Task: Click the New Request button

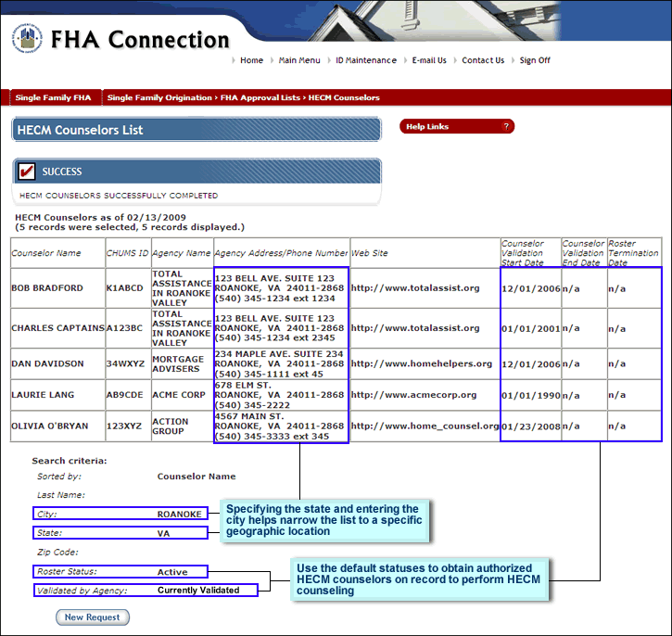Action: click(x=93, y=617)
